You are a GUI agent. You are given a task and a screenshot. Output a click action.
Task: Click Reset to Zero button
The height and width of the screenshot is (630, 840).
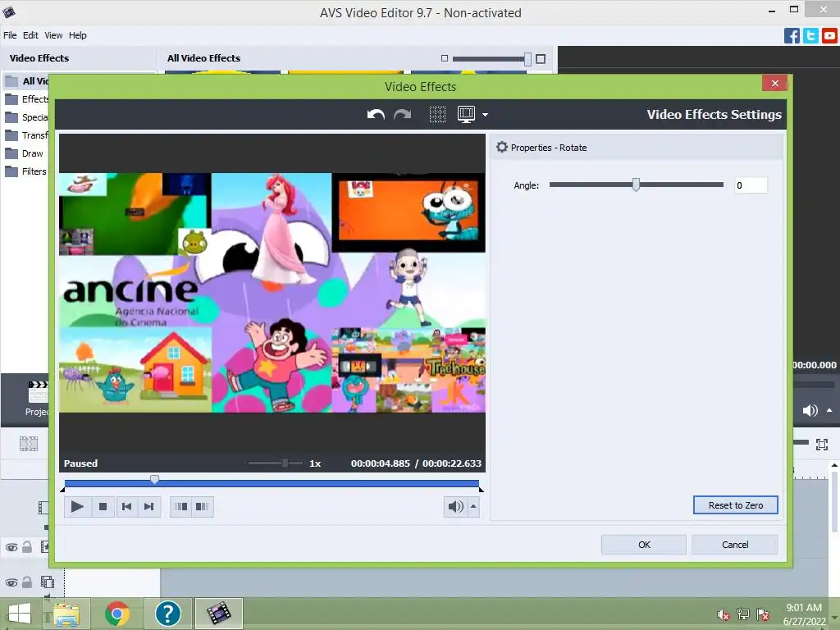pos(736,505)
